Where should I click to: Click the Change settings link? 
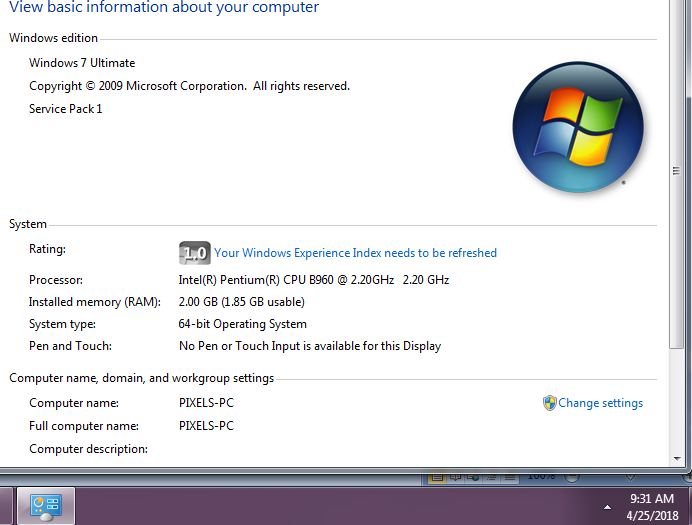600,403
